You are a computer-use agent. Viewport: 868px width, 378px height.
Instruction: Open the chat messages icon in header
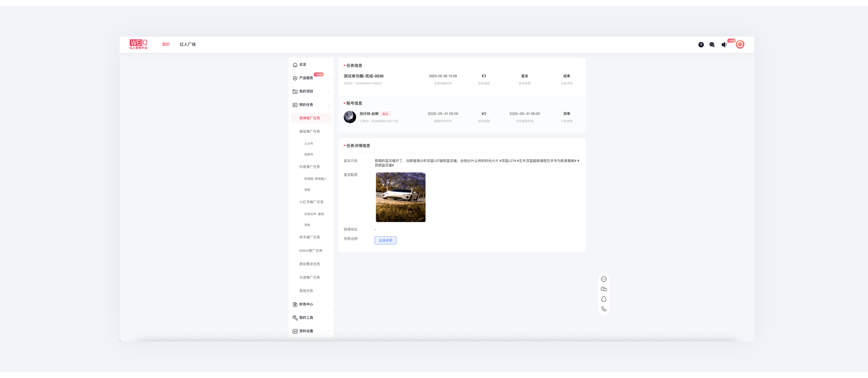(x=712, y=45)
